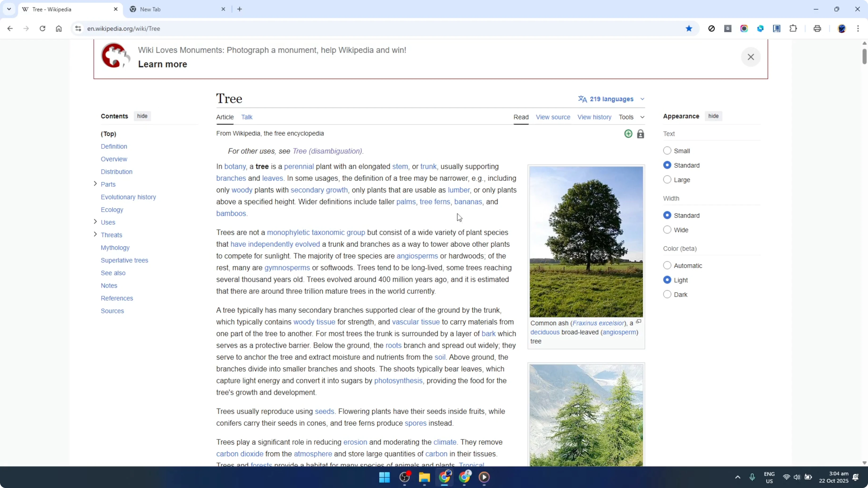Click the vertical page scrollbar thumb
The height and width of the screenshot is (488, 868).
(x=864, y=56)
